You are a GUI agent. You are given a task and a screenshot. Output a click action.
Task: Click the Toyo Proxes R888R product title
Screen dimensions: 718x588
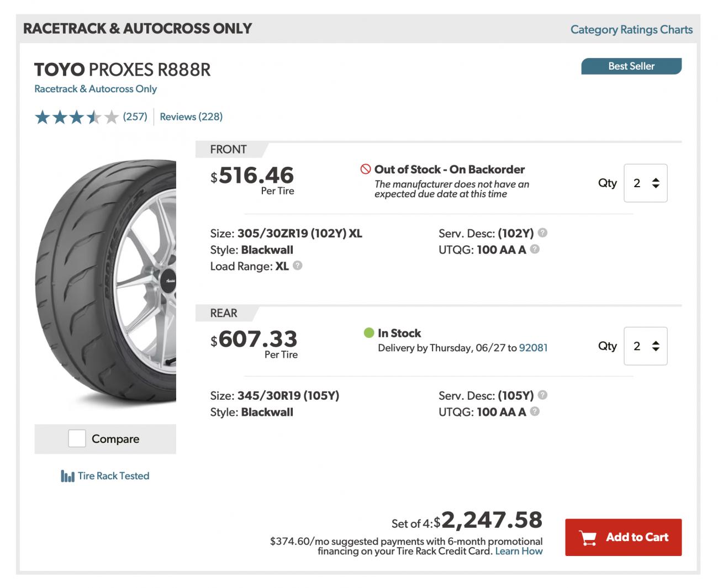click(122, 70)
